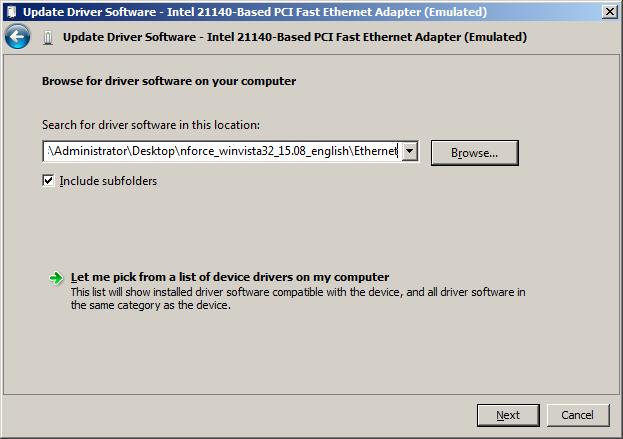Proceed with the Next button
This screenshot has height=439, width=623.
click(x=508, y=415)
